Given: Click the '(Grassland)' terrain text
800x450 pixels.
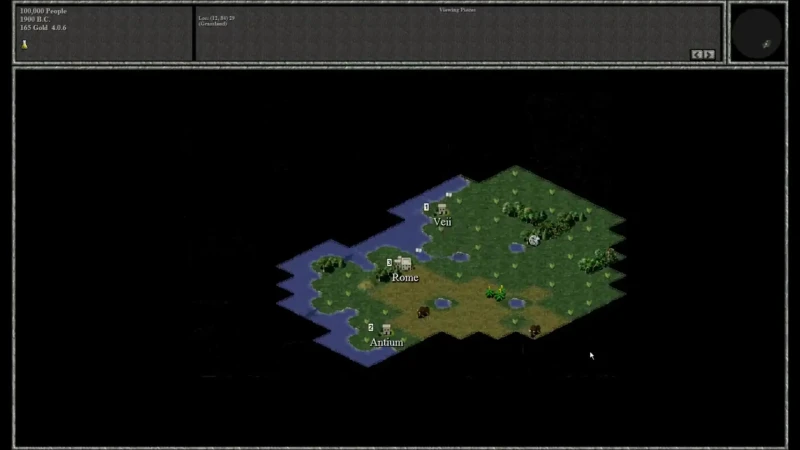Looking at the screenshot, I should pos(213,23).
